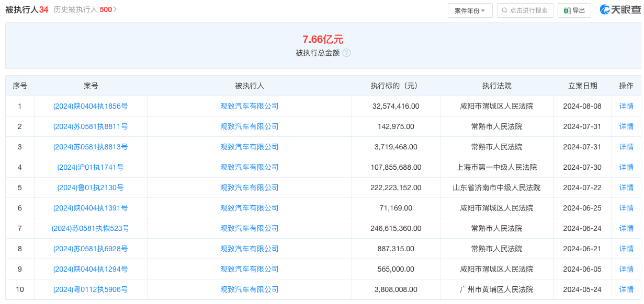Screen dimensions: 644x304
Task: Click the 71,169.00 amount cell
Action: click(x=396, y=208)
